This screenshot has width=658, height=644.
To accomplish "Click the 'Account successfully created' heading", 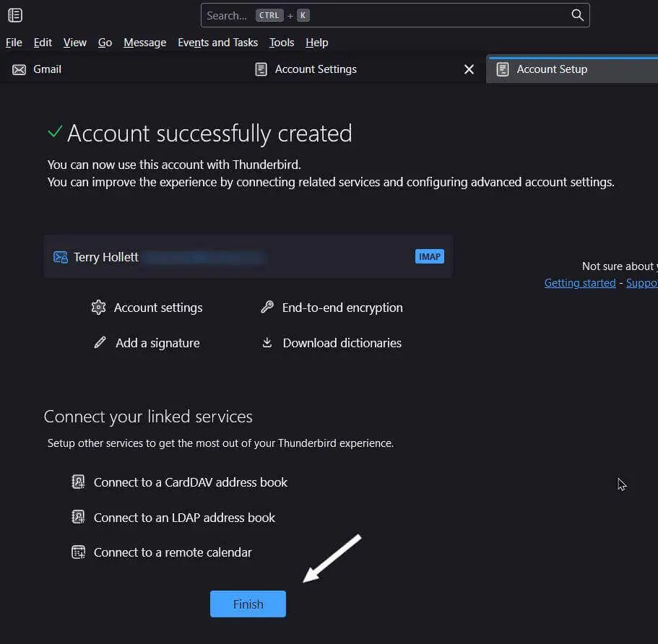I will (209, 133).
